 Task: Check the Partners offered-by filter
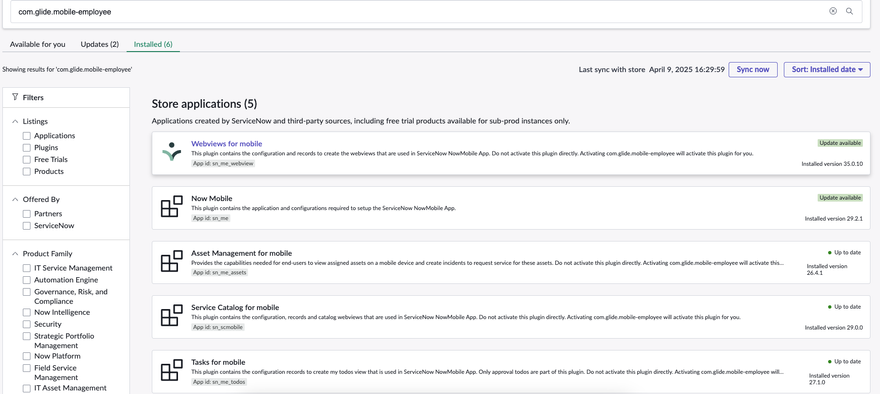tap(26, 214)
